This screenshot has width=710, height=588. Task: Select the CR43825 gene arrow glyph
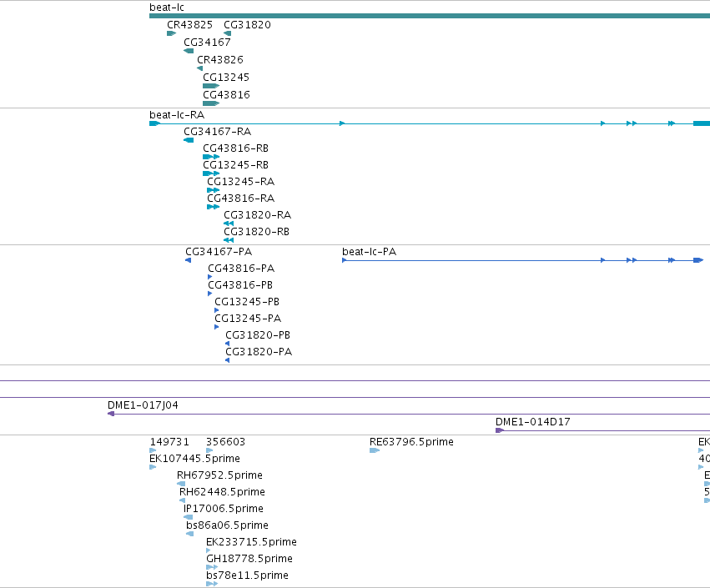pyautogui.click(x=172, y=33)
